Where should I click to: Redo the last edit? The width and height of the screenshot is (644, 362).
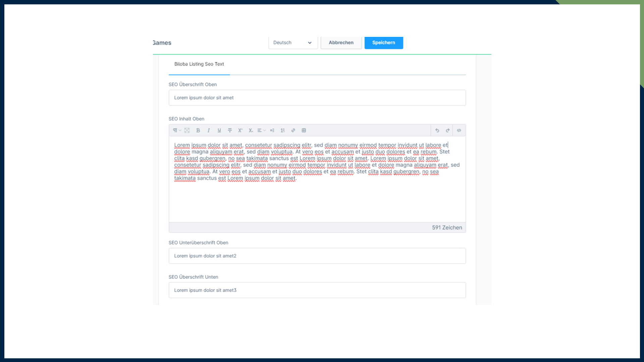tap(447, 130)
